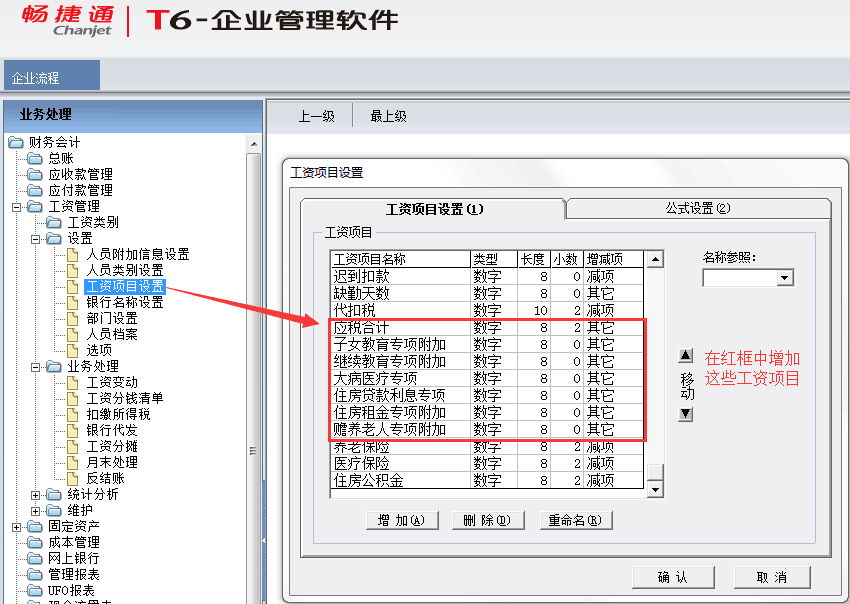Select the 医疗保险 wage item row

point(487,464)
